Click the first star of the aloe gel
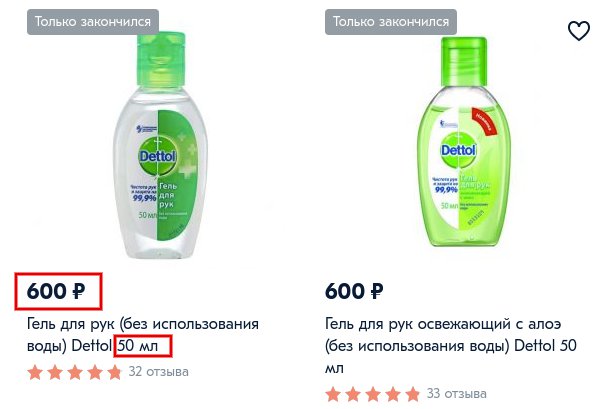 click(333, 394)
